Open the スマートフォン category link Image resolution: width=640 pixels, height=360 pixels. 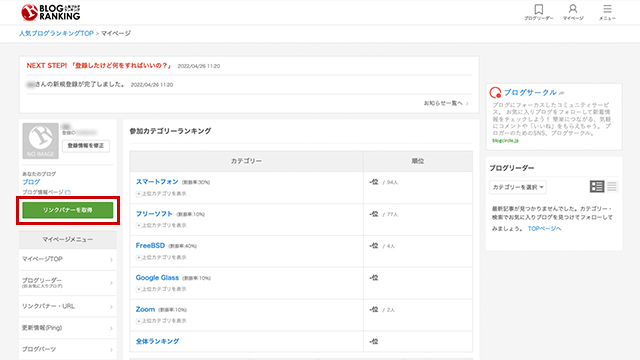(x=157, y=182)
